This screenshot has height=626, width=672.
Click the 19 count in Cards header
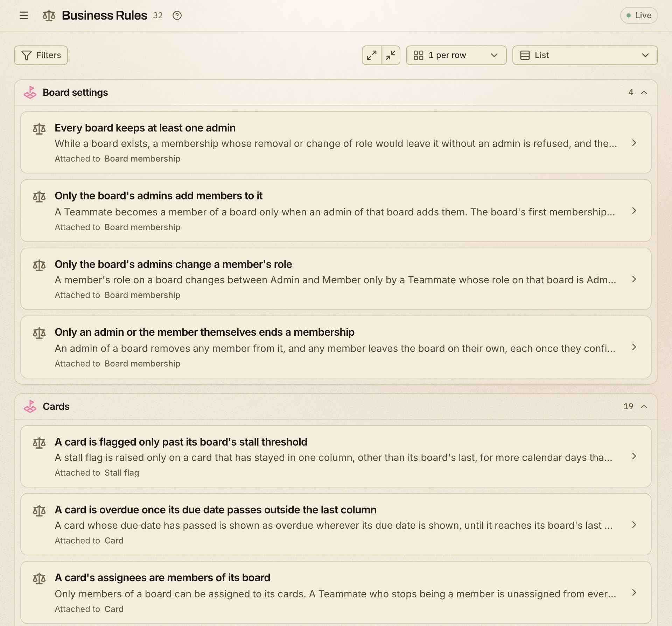(628, 406)
